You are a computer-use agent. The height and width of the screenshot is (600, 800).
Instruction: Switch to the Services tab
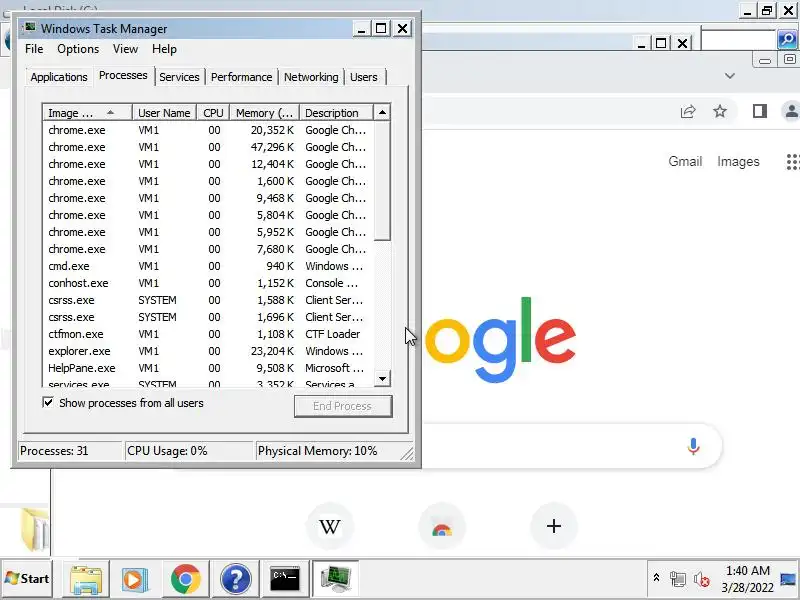179,77
